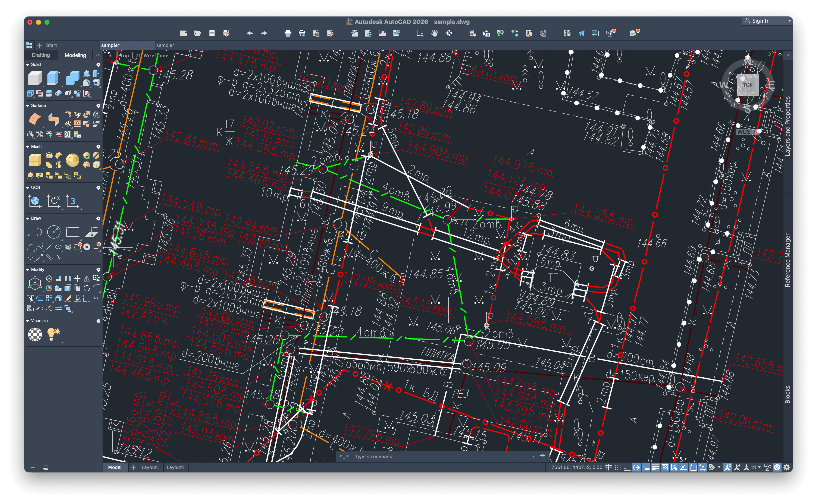The image size is (817, 504).
Task: Open the 1:1 annotation scale dropdown
Action: 756,467
